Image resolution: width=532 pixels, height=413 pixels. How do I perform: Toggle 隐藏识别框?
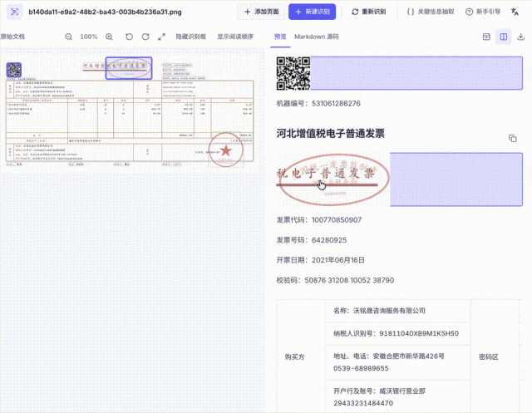coord(190,37)
